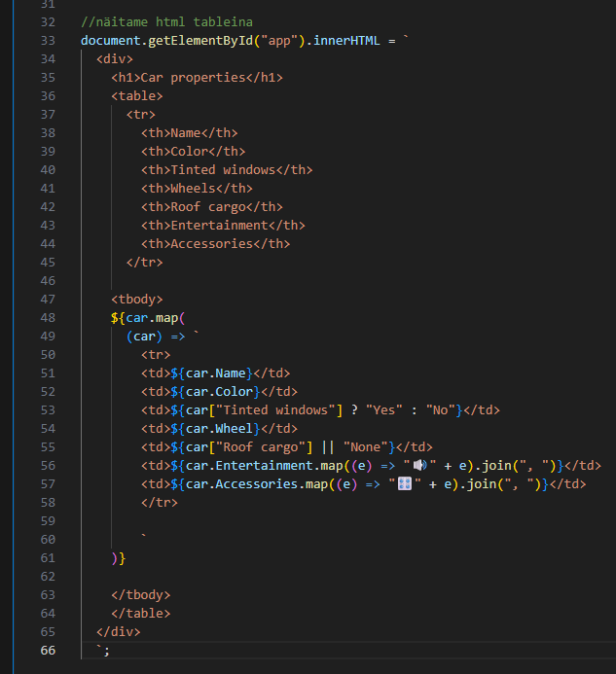Image resolution: width=616 pixels, height=674 pixels.
Task: Click "car.Entertainment" on line 56
Action: click(x=249, y=466)
